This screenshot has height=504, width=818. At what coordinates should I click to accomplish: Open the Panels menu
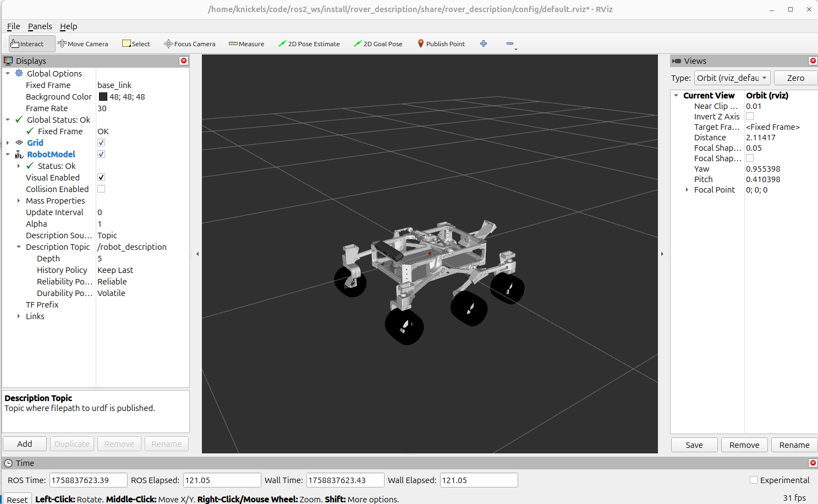point(40,26)
